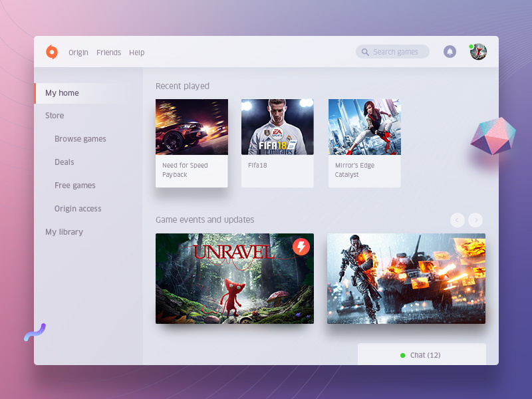The image size is (532, 399).
Task: Open Origin access page
Action: (x=78, y=208)
